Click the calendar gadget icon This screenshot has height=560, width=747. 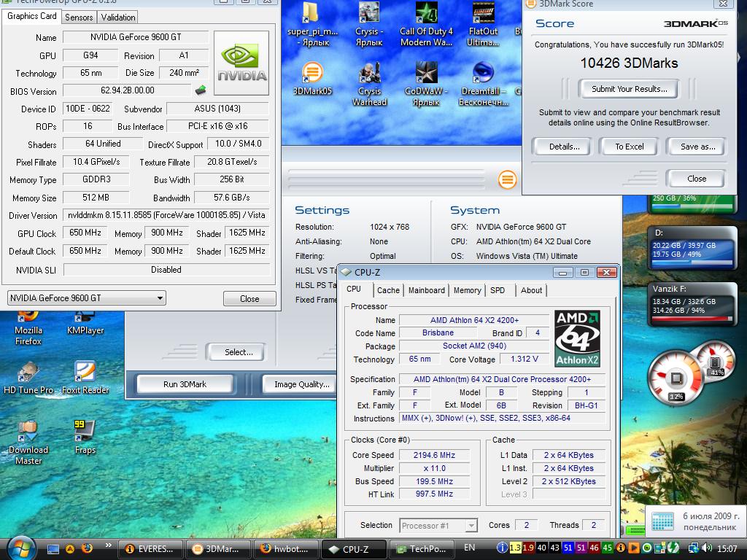662,522
